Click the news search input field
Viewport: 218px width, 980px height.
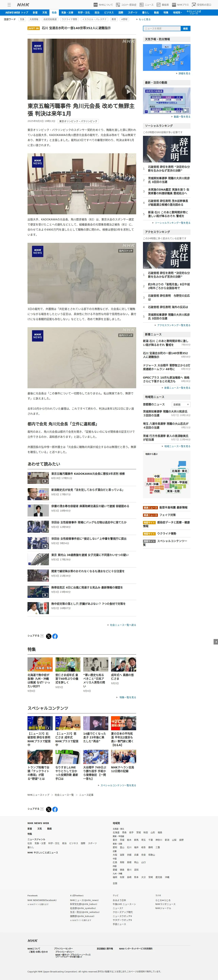point(162,28)
